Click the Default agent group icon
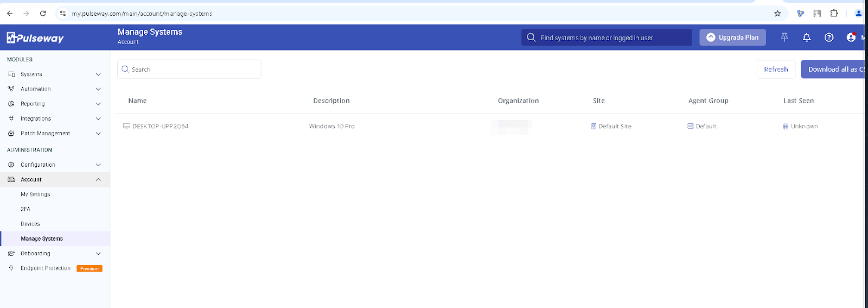 coord(691,126)
